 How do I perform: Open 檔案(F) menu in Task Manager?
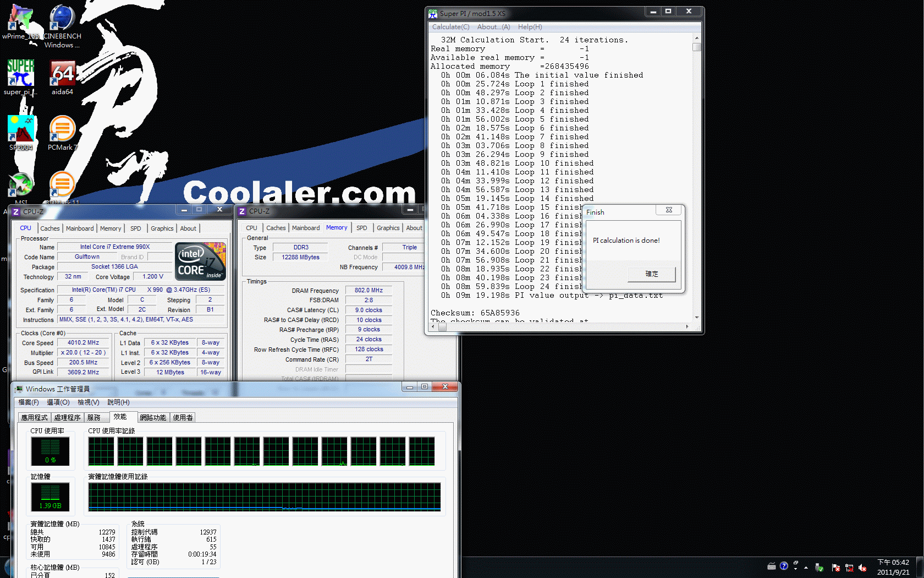29,402
